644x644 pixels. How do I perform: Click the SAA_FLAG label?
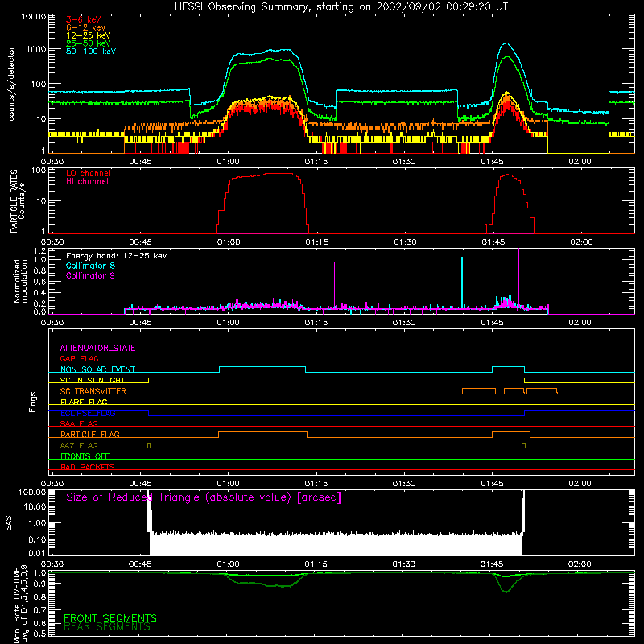tap(79, 424)
